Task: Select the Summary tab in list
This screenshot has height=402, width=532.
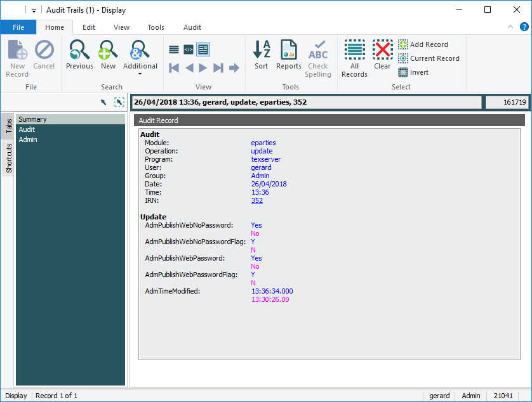Action: pos(70,119)
